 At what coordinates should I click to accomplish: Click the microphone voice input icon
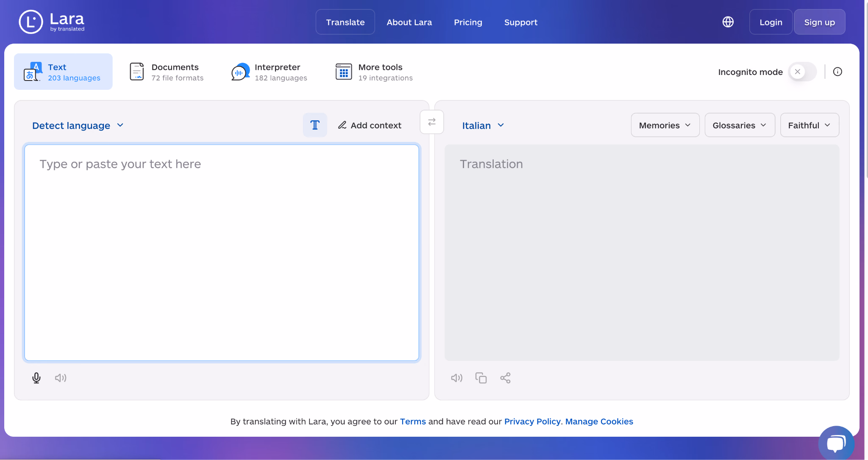36,378
